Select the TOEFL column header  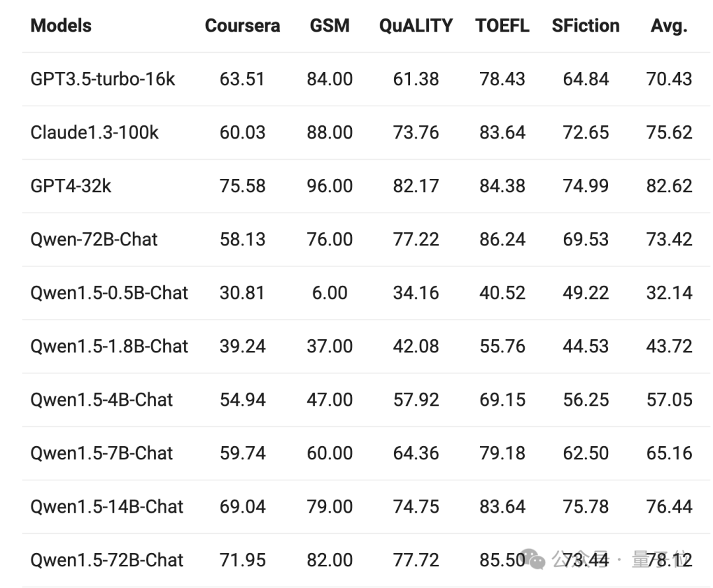[502, 26]
